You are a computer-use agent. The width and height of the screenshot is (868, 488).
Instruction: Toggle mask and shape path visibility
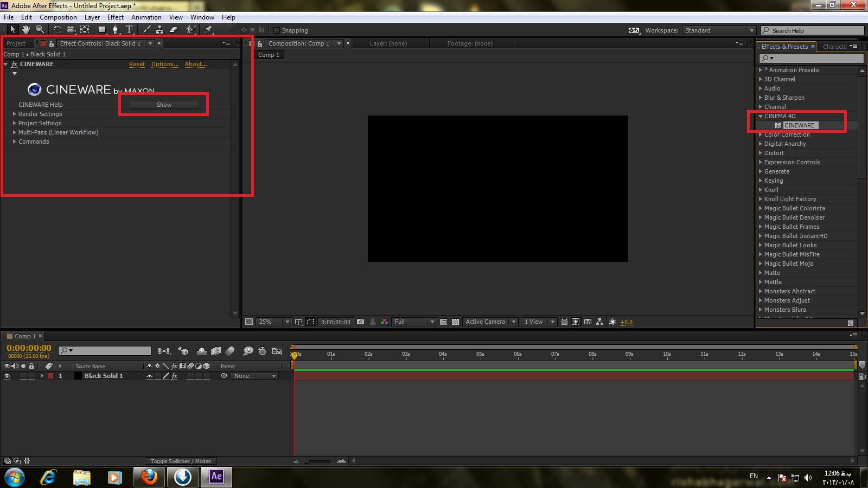(311, 322)
